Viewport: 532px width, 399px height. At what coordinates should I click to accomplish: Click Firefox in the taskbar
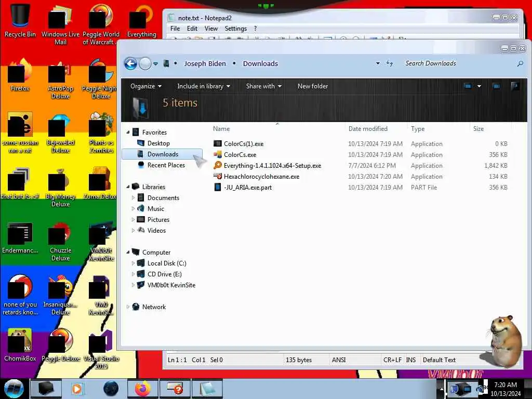coord(143,389)
